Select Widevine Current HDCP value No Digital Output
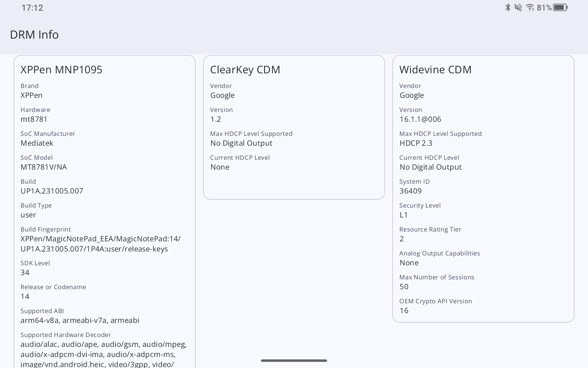Viewport: 588px width, 368px height. 431,167
